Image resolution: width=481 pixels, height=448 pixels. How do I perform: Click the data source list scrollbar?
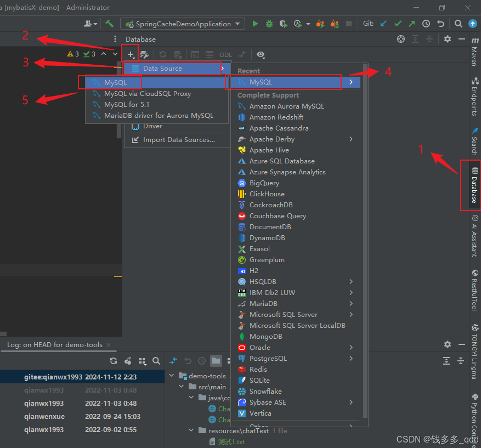tap(365, 241)
